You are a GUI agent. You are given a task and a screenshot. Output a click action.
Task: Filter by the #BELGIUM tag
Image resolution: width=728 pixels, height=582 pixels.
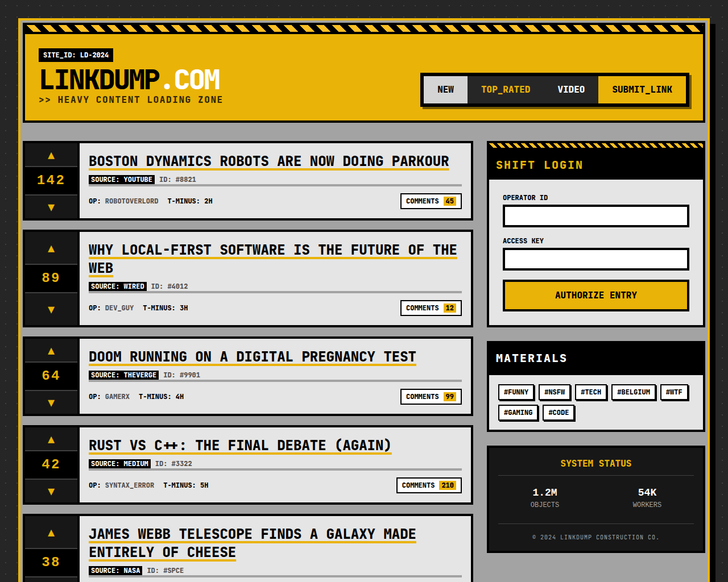pos(633,392)
